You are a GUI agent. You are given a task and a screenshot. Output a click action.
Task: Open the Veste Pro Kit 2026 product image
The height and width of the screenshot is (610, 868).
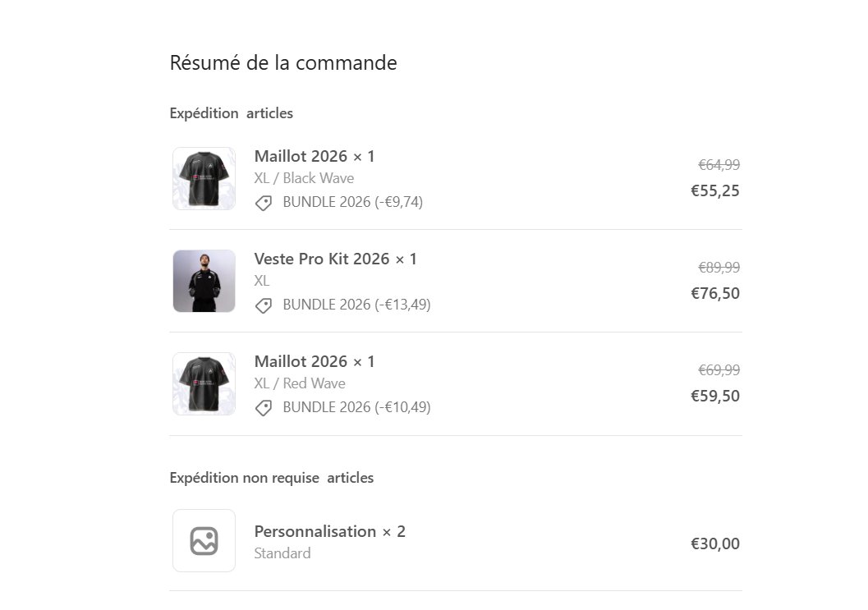coord(204,281)
